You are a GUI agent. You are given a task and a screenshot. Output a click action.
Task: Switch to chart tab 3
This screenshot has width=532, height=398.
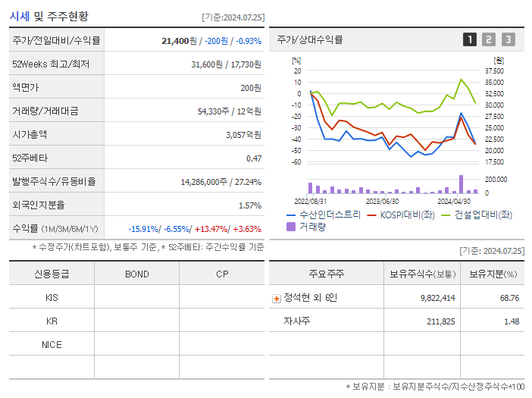point(509,39)
